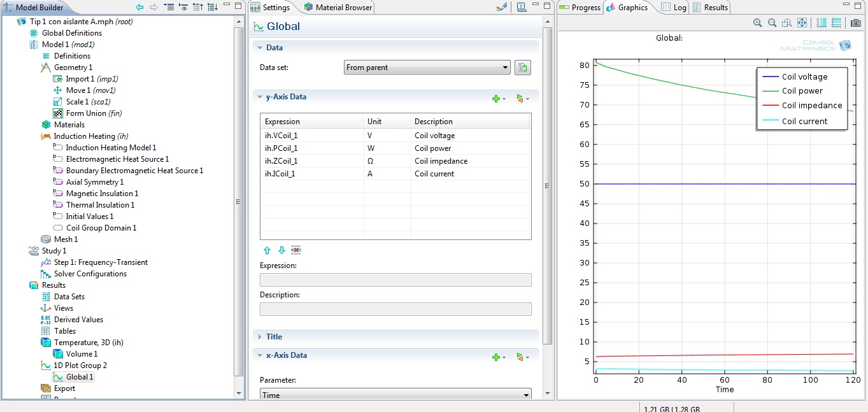This screenshot has width=868, height=412.
Task: Toggle horizontal y-axis log scale icon
Action: click(x=836, y=23)
